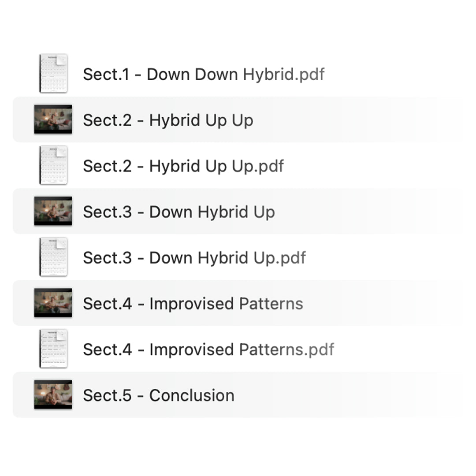Select the Sect.4 - Improvised Patterns video name
476x476 pixels.
coord(193,304)
